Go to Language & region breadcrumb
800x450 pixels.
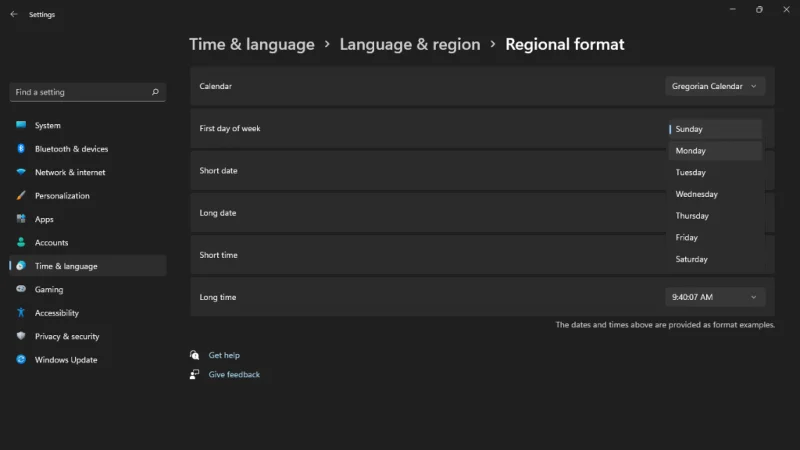coord(410,44)
